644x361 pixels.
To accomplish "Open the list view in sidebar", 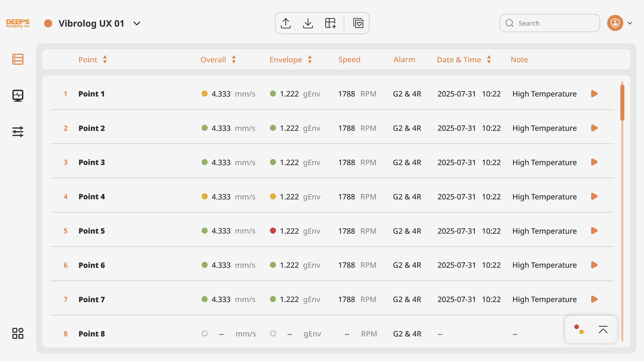I will (18, 59).
